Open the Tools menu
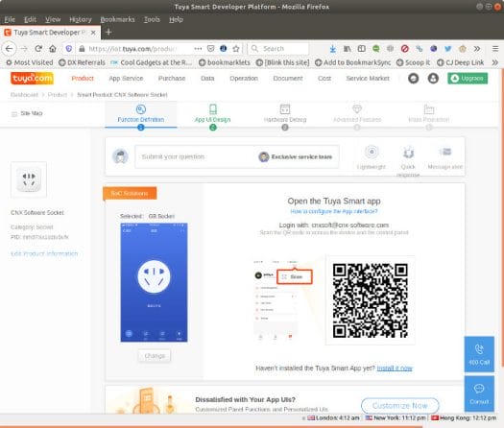This screenshot has height=428, width=504. (x=152, y=19)
